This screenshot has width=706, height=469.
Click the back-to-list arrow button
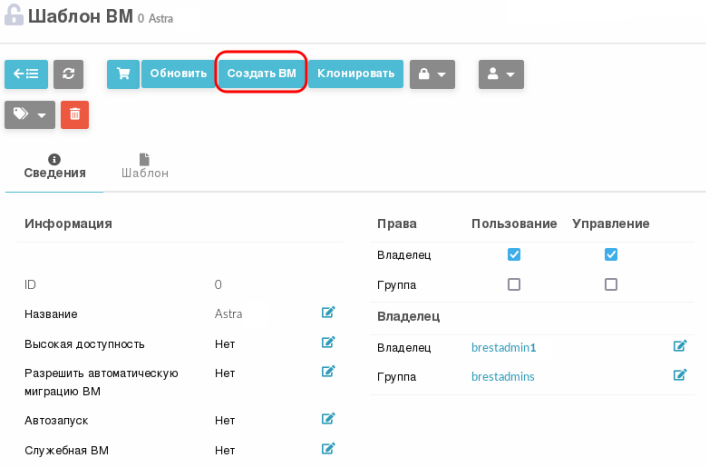tap(26, 74)
